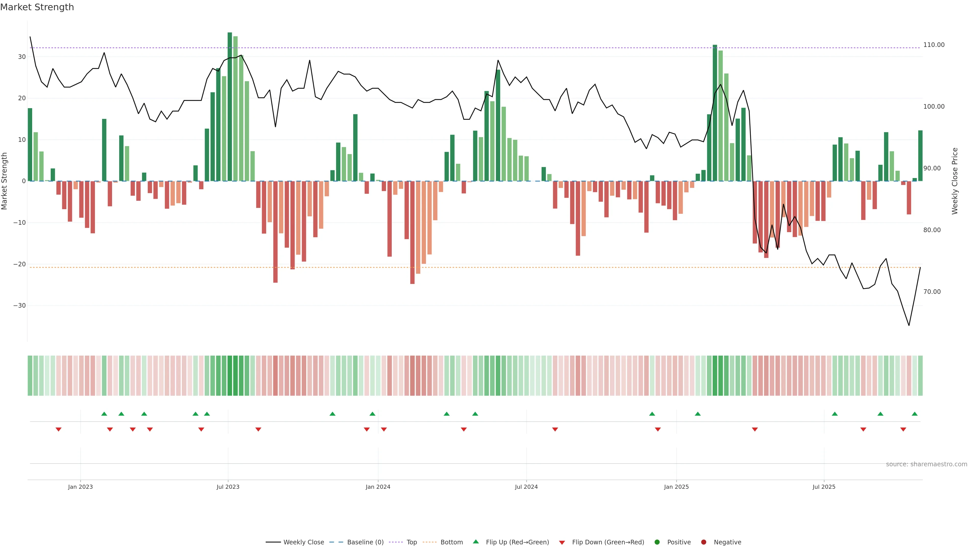Viewport: 980px width, 551px height.
Task: Click the green Positive legend circle
Action: click(657, 542)
